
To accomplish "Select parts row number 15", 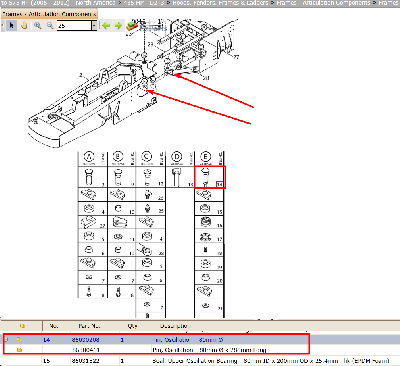I will point(47,361).
